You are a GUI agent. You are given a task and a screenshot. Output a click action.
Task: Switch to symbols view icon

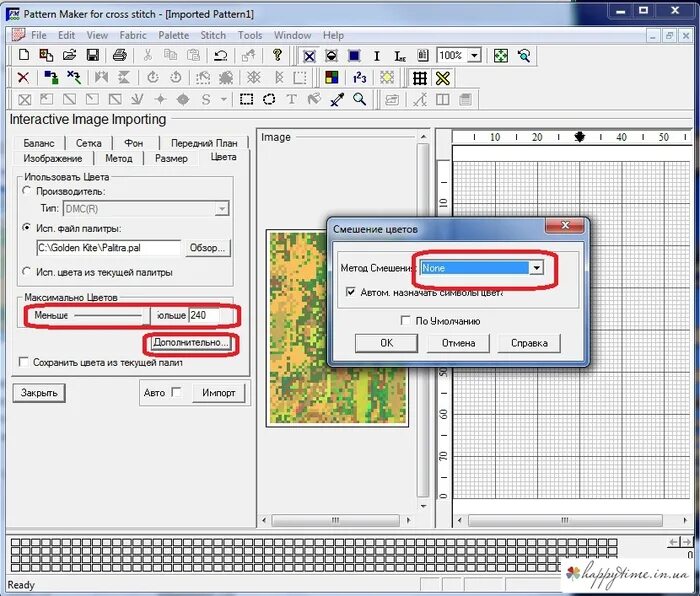pyautogui.click(x=331, y=56)
